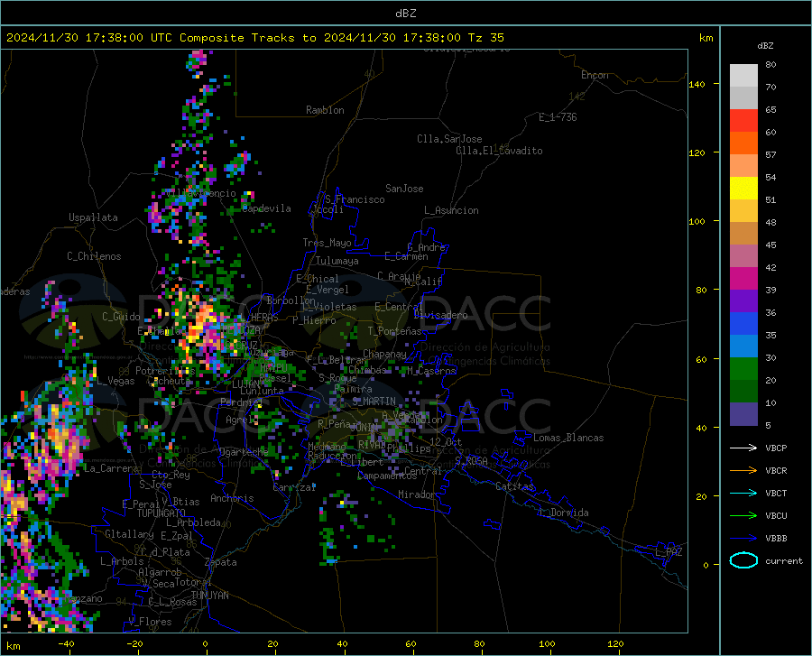Click the S_MARTIN city label
The image size is (812, 656).
pos(374,402)
